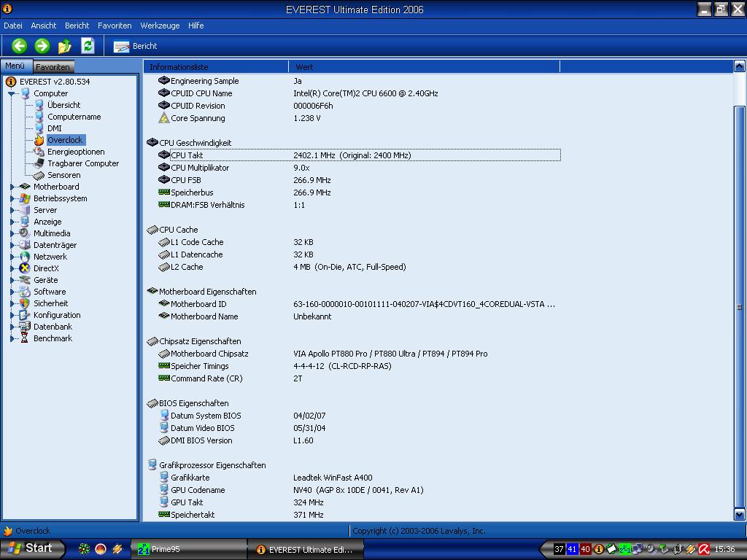Switch to the Menü tab

pyautogui.click(x=16, y=66)
